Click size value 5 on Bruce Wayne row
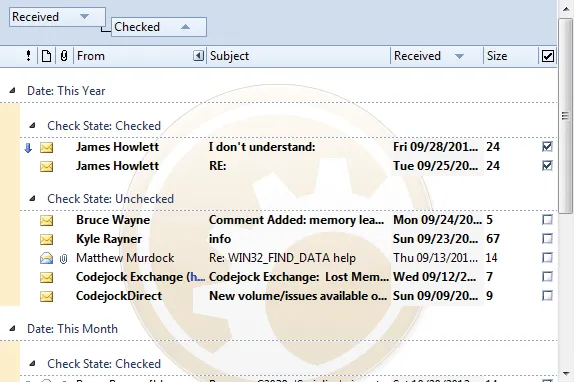 click(489, 220)
